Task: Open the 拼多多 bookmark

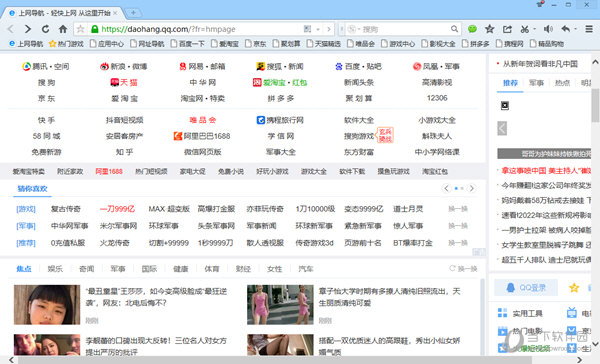Action: (x=476, y=44)
